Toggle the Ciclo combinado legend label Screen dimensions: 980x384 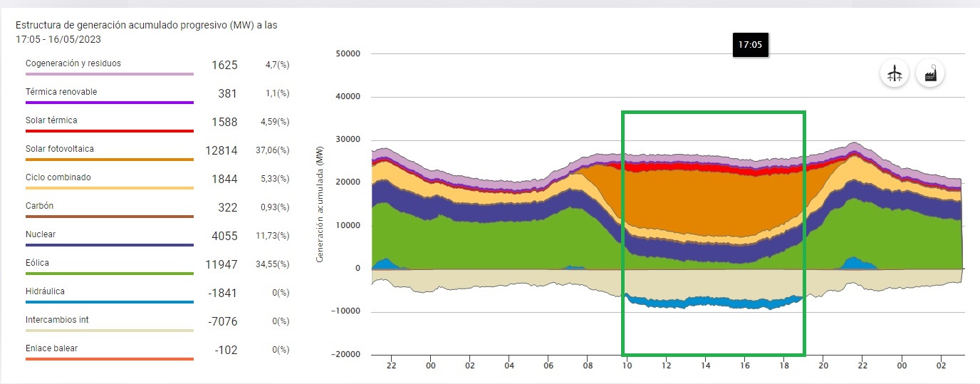tap(58, 177)
